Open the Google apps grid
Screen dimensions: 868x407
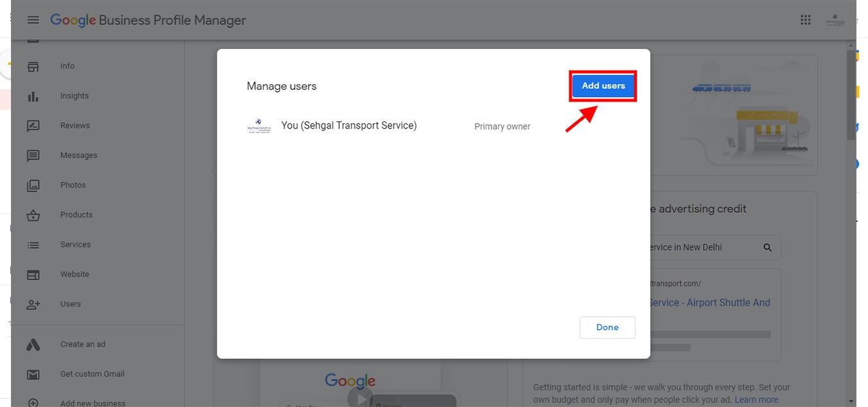(805, 20)
